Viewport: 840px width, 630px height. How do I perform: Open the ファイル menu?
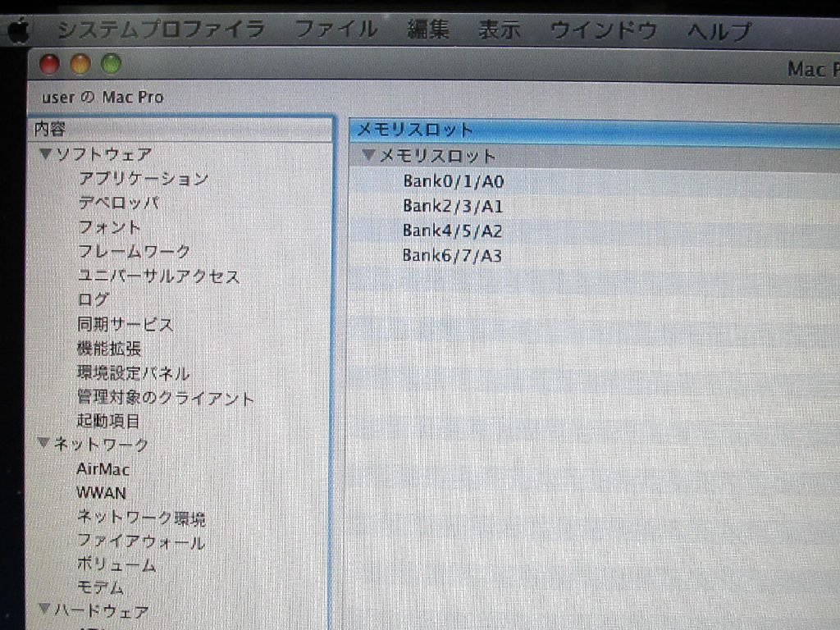coord(336,30)
